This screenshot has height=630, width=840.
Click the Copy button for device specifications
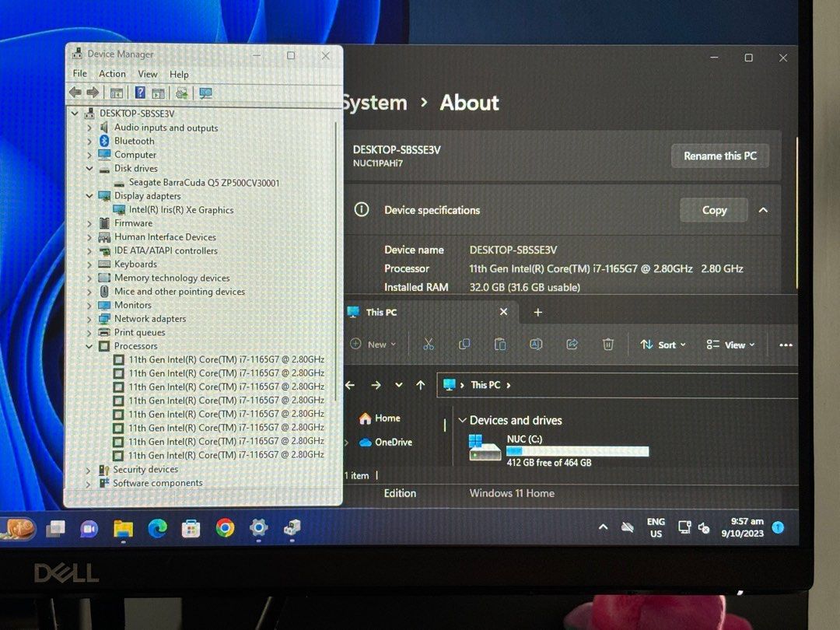[713, 210]
